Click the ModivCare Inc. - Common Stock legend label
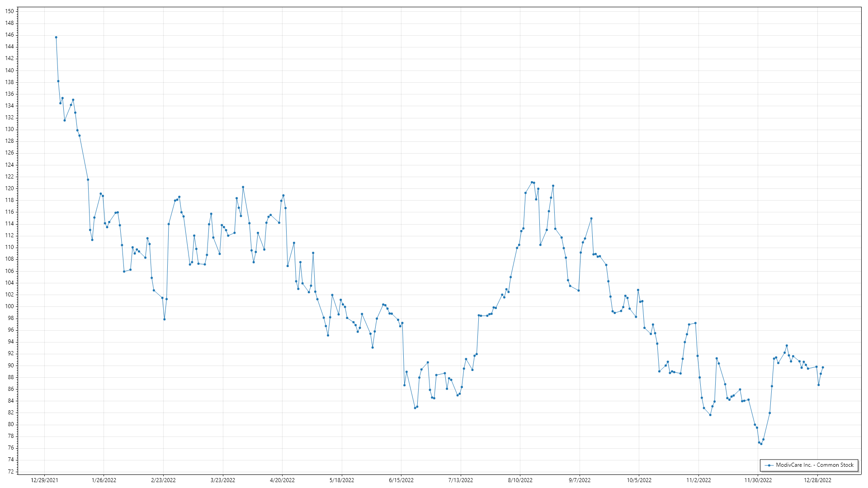 815,465
